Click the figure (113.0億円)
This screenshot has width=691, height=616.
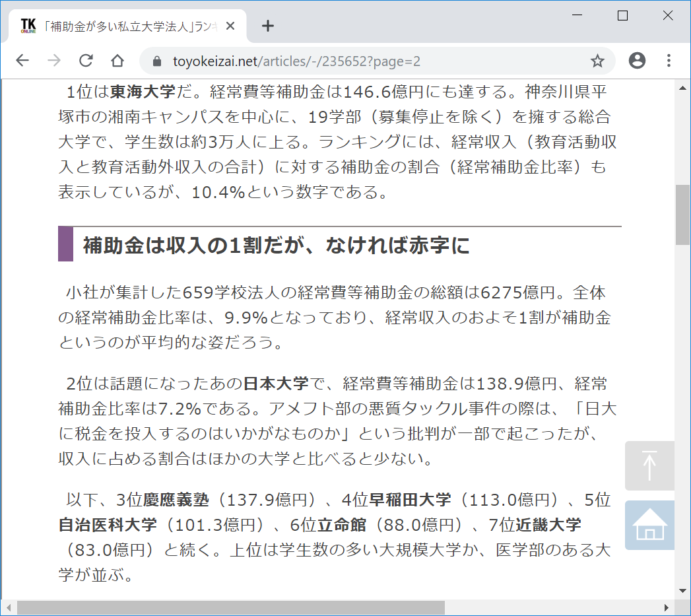510,500
